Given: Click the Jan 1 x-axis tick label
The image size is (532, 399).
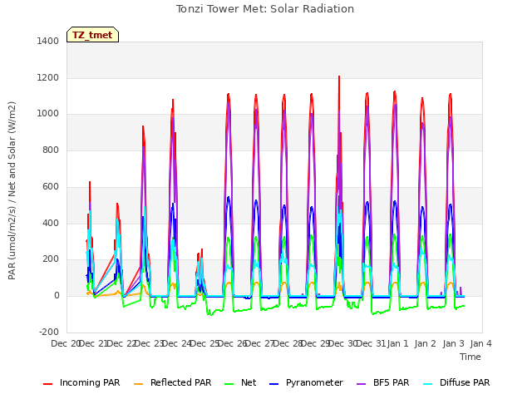Looking at the screenshot, I should 397,343.
